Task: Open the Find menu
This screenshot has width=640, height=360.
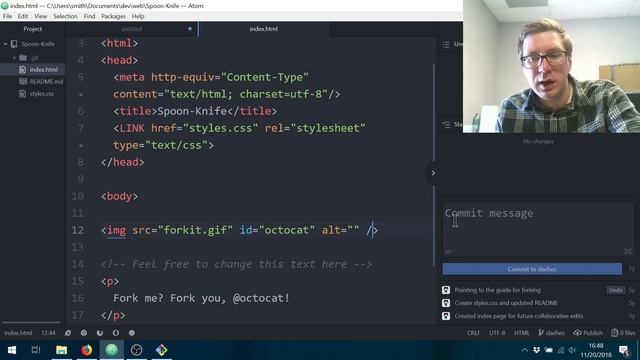Action: coord(89,16)
